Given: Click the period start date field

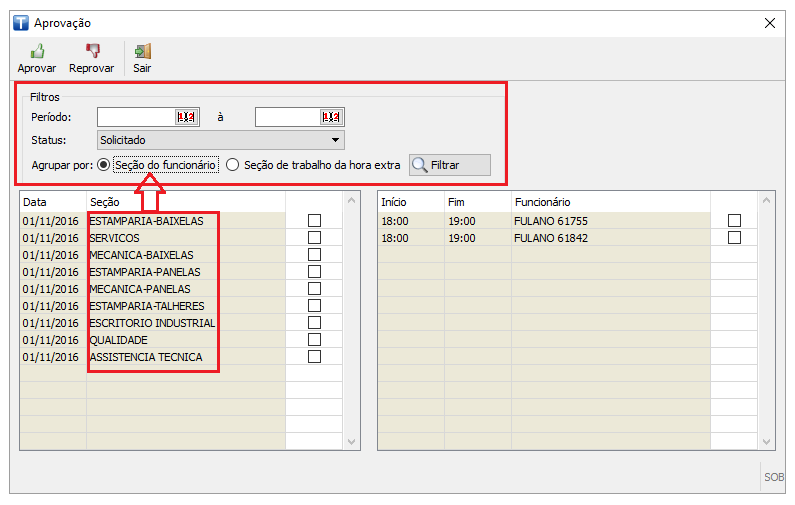Looking at the screenshot, I should pos(136,117).
